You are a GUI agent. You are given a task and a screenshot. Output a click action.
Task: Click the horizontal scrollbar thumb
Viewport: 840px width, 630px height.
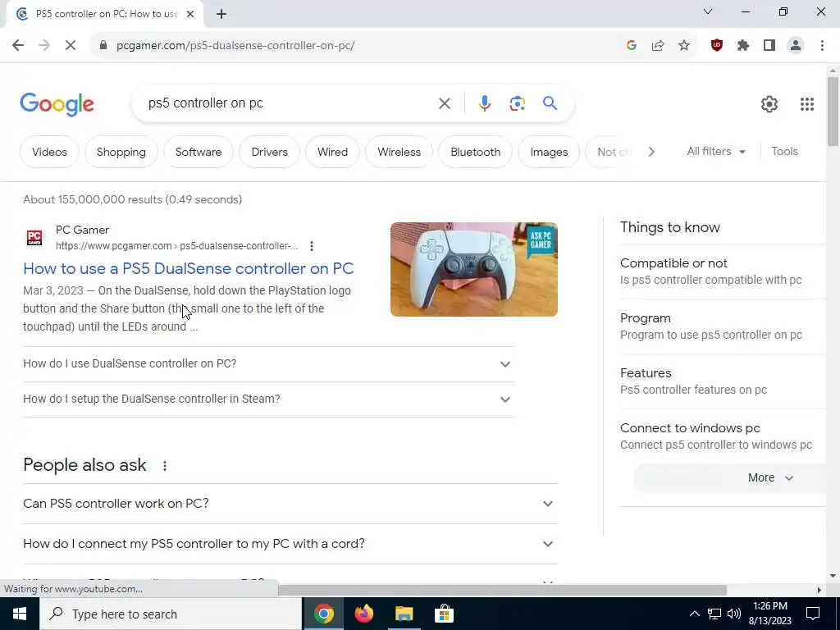(x=502, y=591)
